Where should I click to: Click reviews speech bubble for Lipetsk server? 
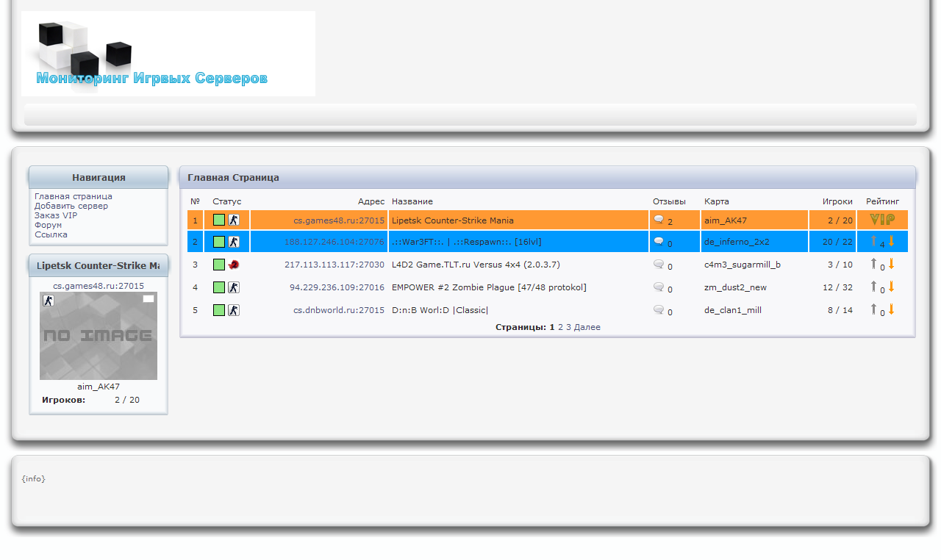tap(659, 220)
